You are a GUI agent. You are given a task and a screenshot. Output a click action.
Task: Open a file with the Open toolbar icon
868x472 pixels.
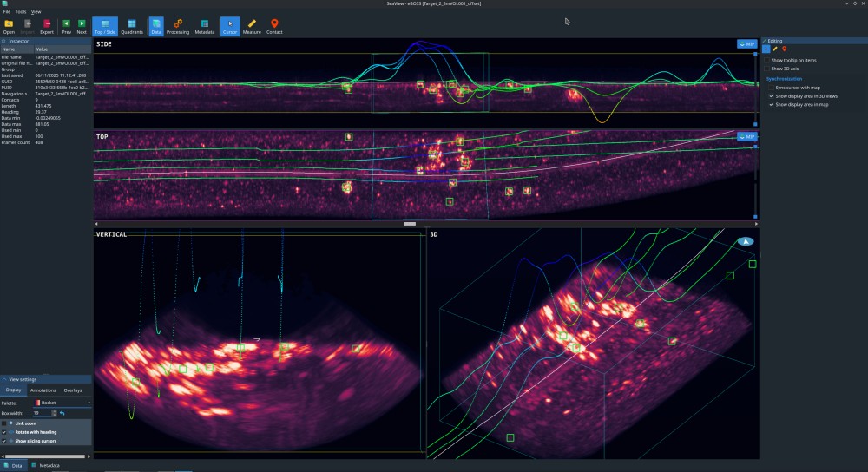point(9,27)
